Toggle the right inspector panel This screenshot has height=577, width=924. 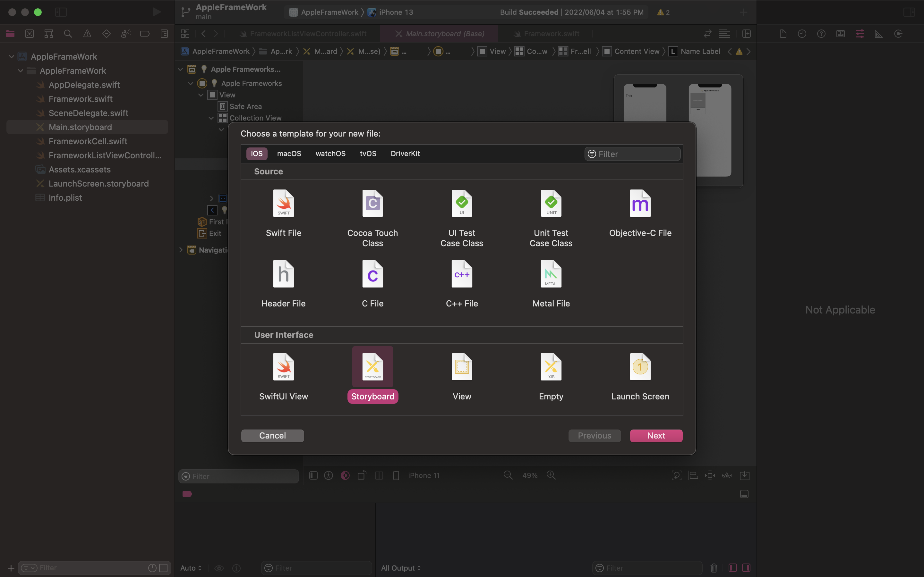(x=909, y=12)
